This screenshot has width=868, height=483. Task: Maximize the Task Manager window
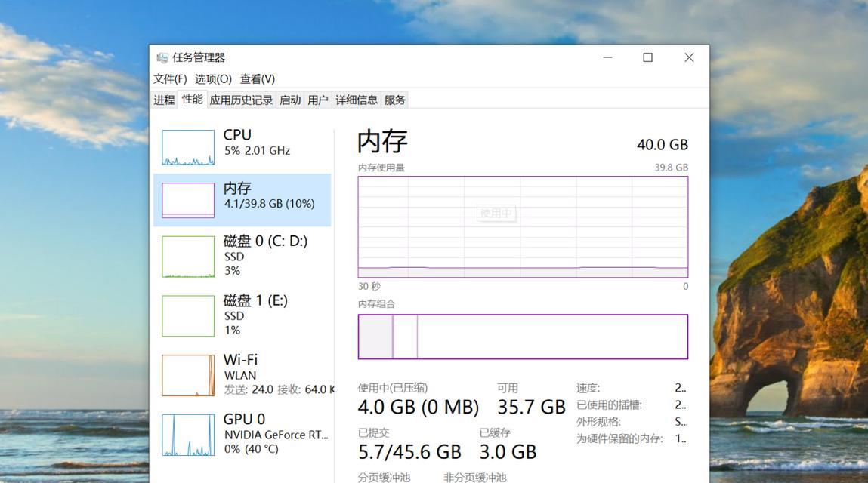tap(647, 57)
